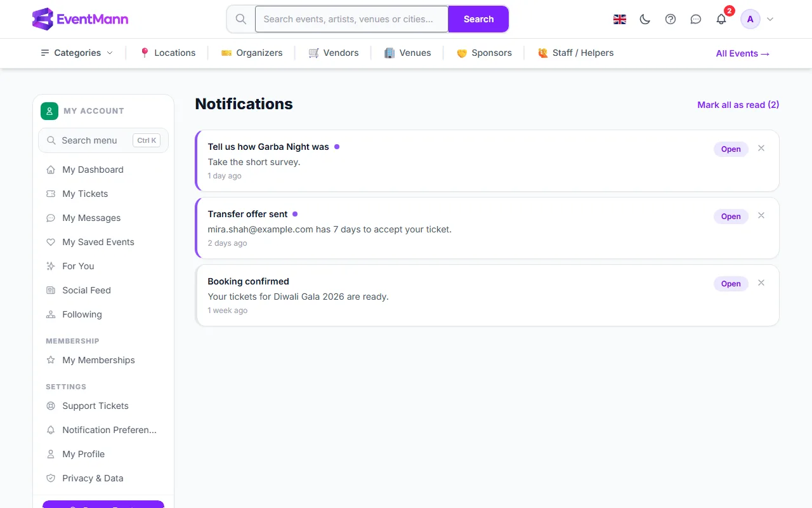
Task: Click the purple Search button
Action: (x=478, y=19)
